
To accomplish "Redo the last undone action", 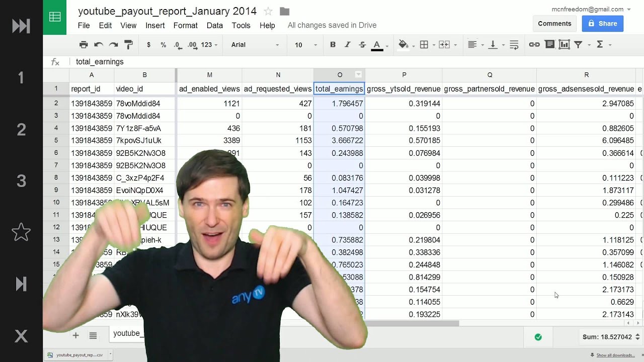I will [x=114, y=45].
